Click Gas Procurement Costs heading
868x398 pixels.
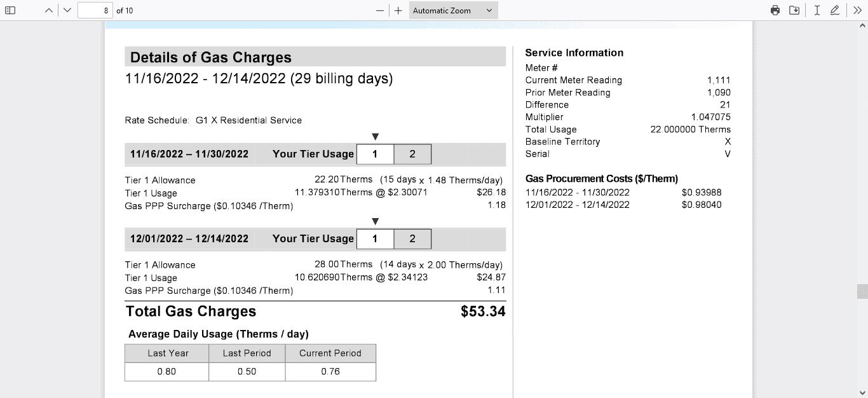point(602,179)
